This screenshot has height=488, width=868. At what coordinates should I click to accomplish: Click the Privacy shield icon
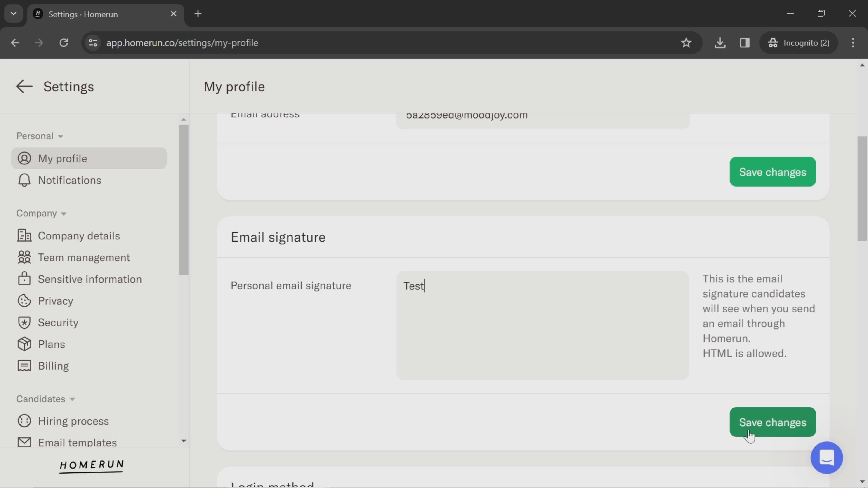24,300
